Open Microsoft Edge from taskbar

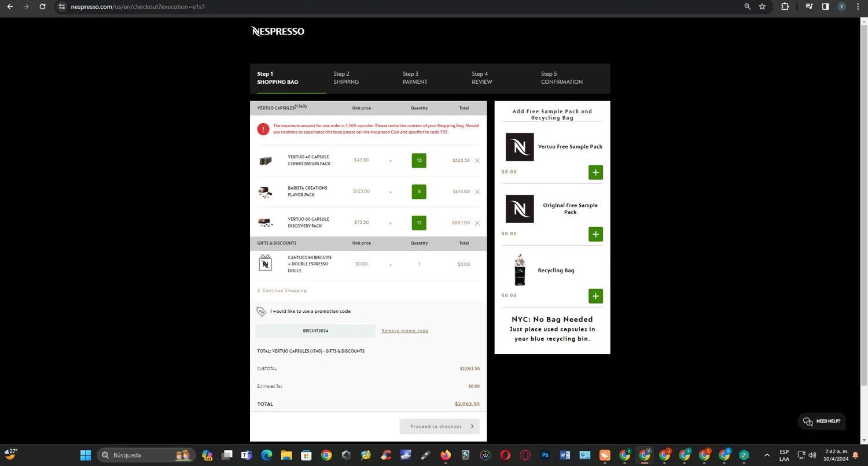(x=266, y=456)
